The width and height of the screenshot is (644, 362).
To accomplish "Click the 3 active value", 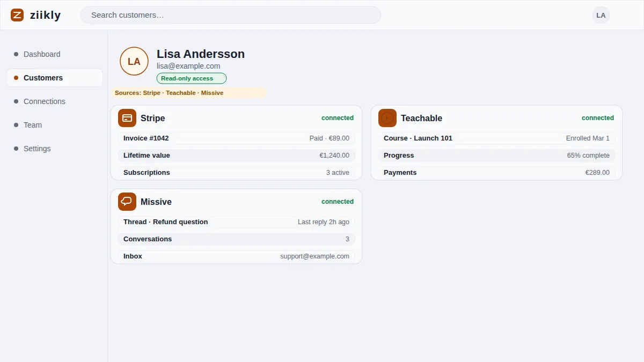I will coord(338,173).
